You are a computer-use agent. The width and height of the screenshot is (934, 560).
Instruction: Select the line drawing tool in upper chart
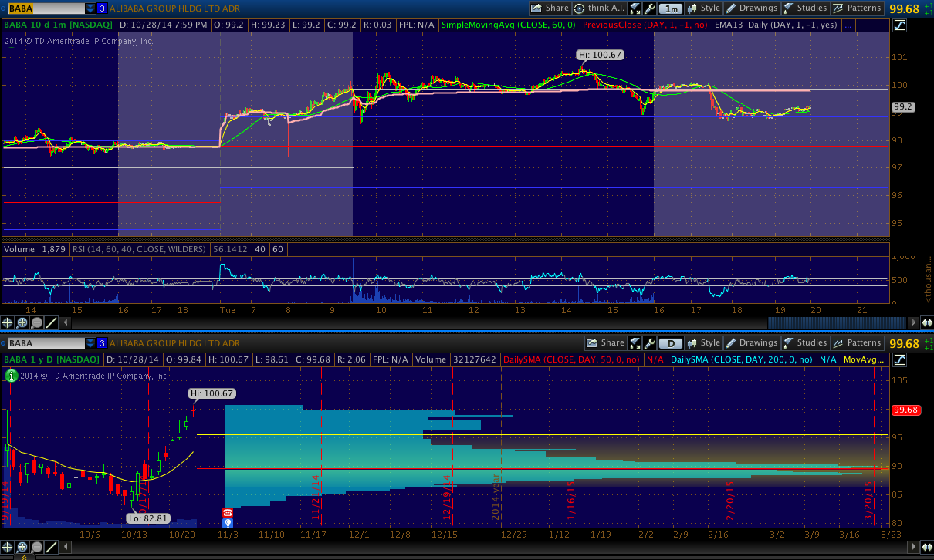pyautogui.click(x=51, y=322)
